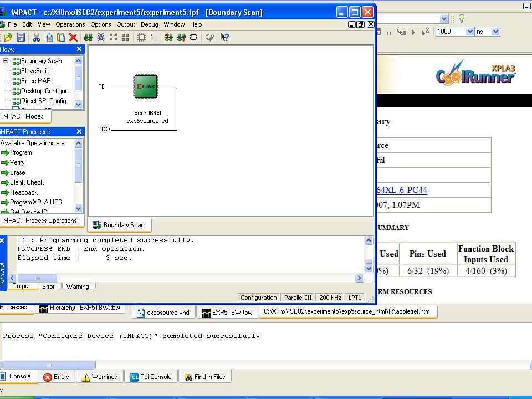
Task: Click transcript horizontal scroll right arrow
Action: (359, 278)
